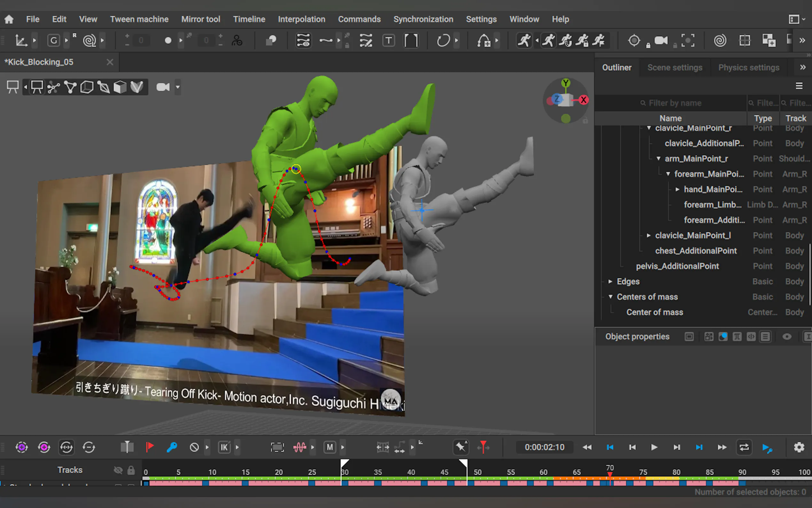Click the red flag icon on the timeline toolbar
The image size is (812, 508).
pos(150,447)
